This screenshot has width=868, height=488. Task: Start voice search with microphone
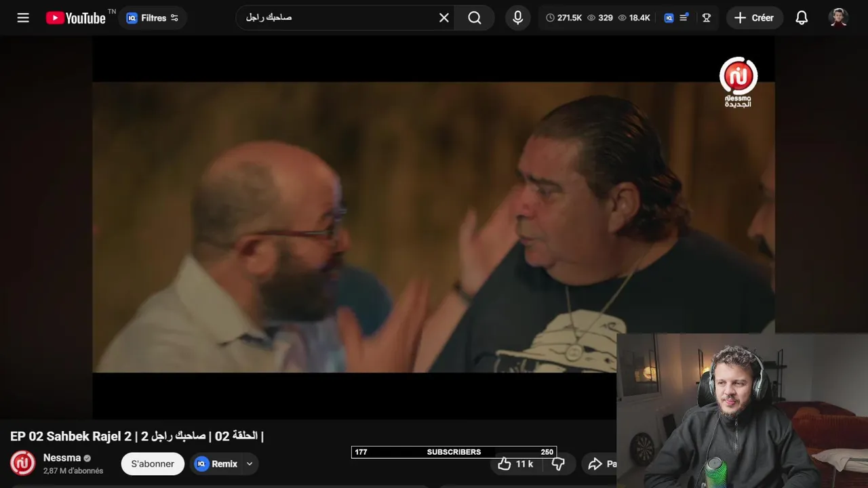[x=518, y=18]
